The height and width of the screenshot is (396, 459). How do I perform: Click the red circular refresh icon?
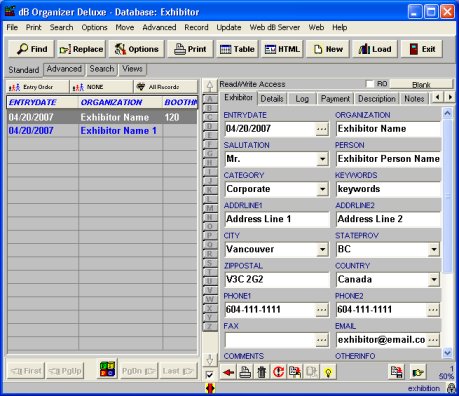(278, 372)
